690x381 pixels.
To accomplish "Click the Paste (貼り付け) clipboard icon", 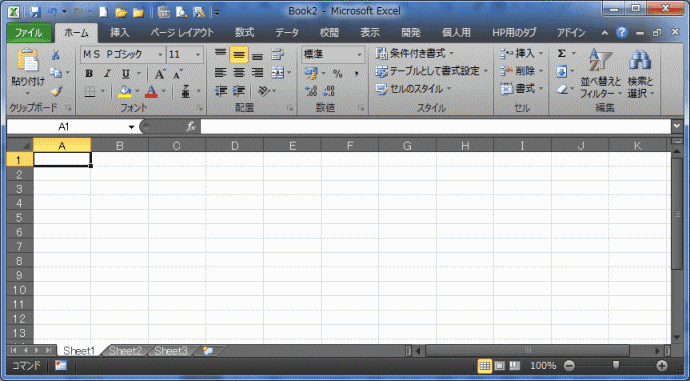I will click(x=28, y=60).
